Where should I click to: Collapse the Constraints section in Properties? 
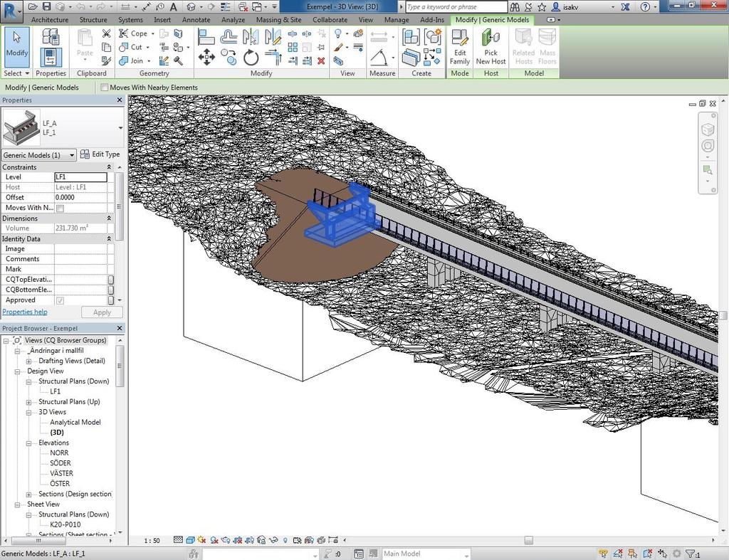pos(109,167)
